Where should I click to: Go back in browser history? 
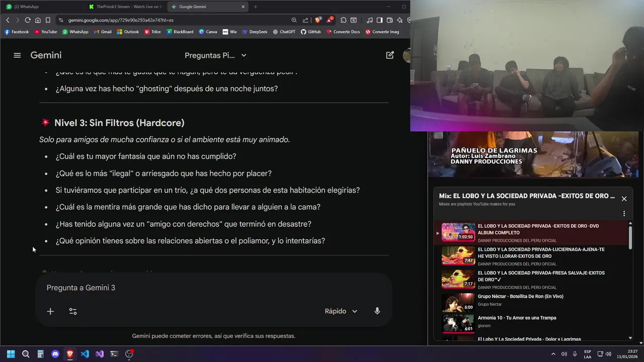8,20
